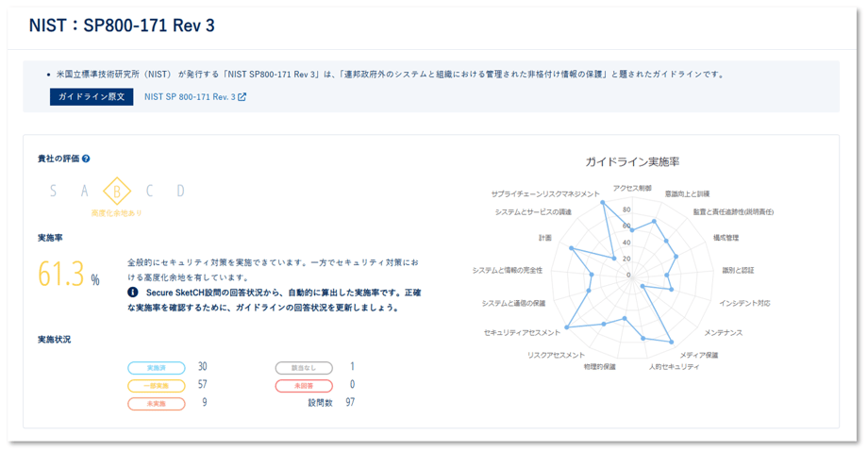Click the セキュリティアセスメント label on the chart
Image resolution: width=868 pixels, height=452 pixels.
click(521, 333)
